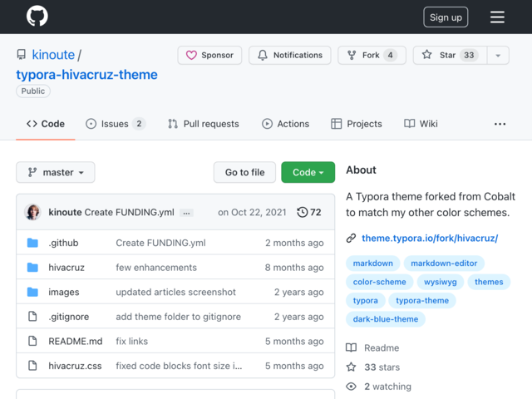Open the Pull requests tab
This screenshot has height=399, width=532.
tap(203, 124)
